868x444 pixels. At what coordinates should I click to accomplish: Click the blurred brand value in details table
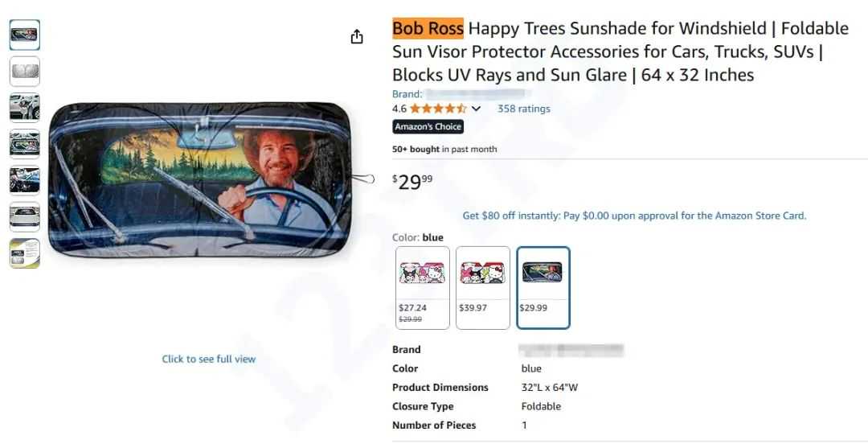coord(571,350)
